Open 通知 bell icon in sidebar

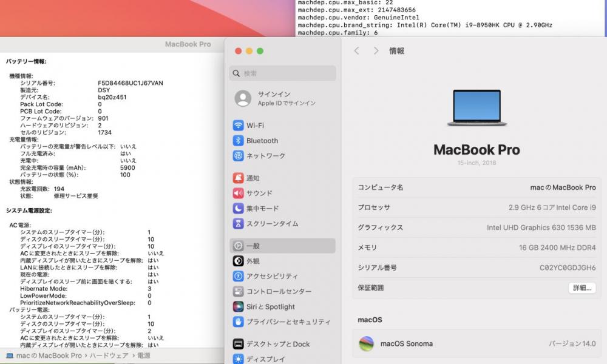click(x=238, y=178)
